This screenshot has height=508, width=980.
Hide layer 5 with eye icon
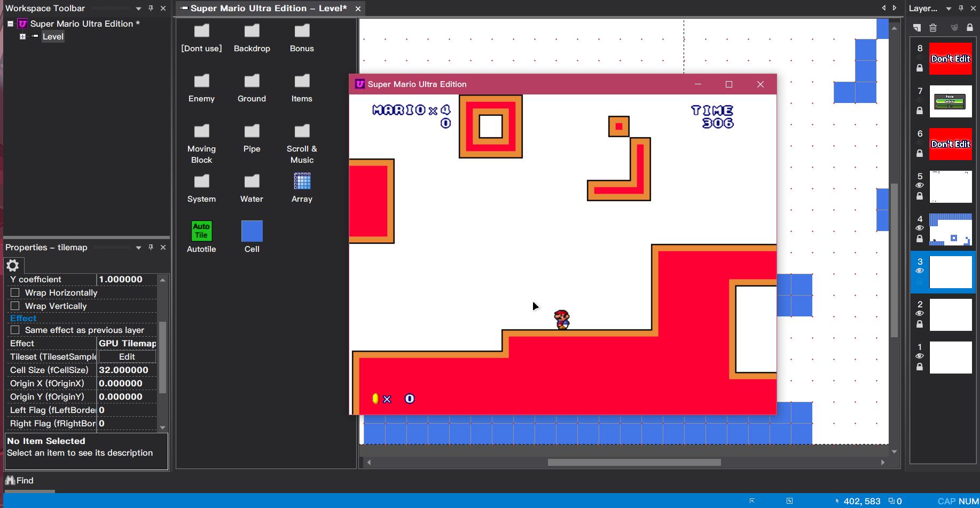(919, 185)
